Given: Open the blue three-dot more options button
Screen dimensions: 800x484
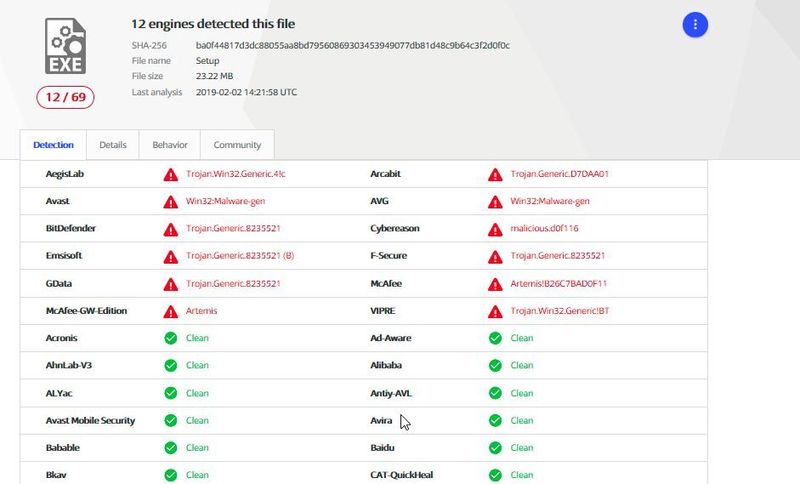Looking at the screenshot, I should coord(695,24).
